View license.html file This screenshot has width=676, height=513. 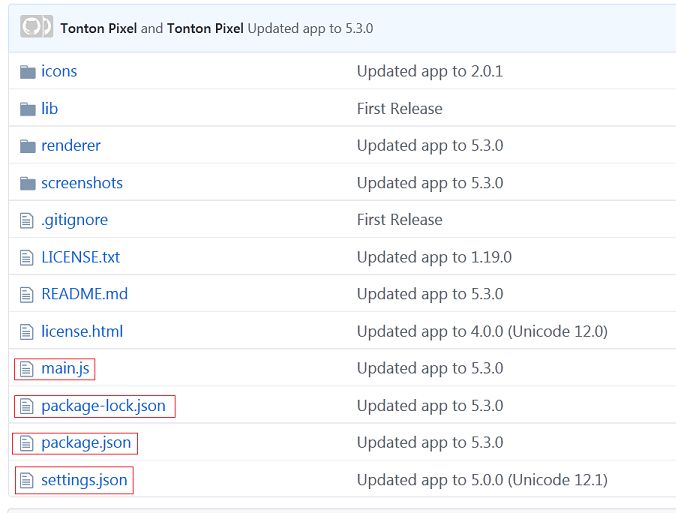82,332
